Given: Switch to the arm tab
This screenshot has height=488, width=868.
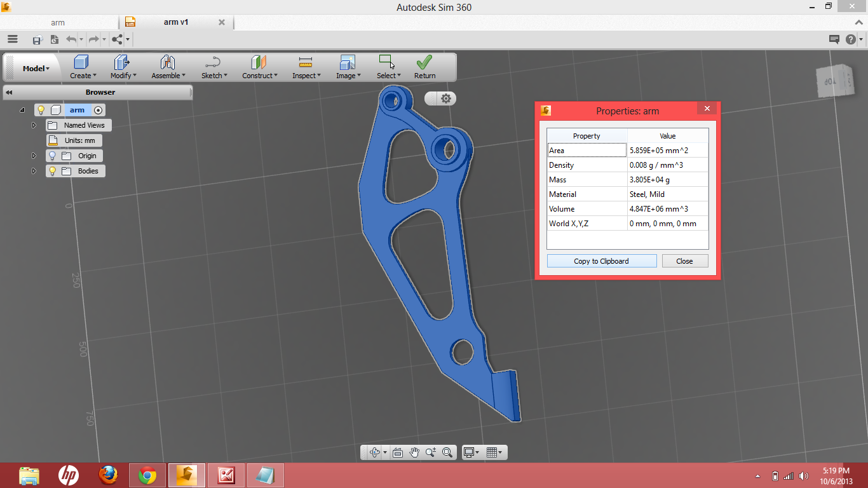Looking at the screenshot, I should point(58,22).
